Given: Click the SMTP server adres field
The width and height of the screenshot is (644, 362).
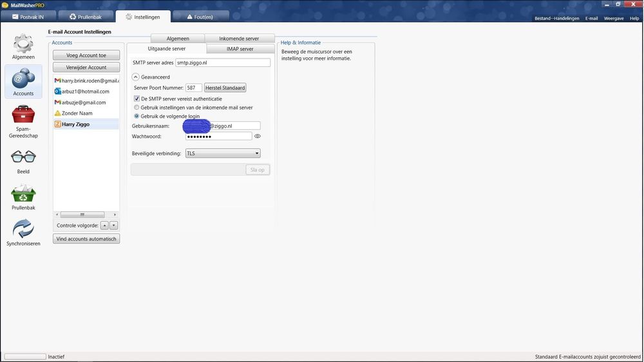Looking at the screenshot, I should click(223, 62).
